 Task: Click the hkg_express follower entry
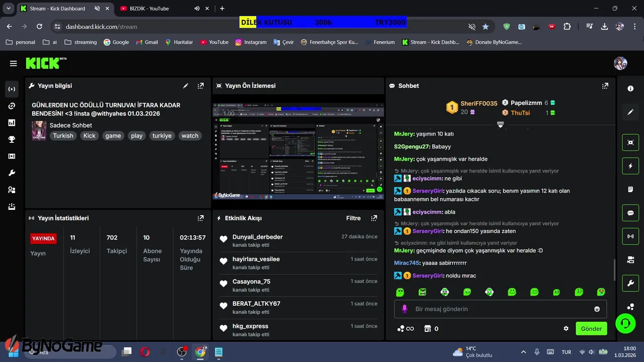coord(298,330)
